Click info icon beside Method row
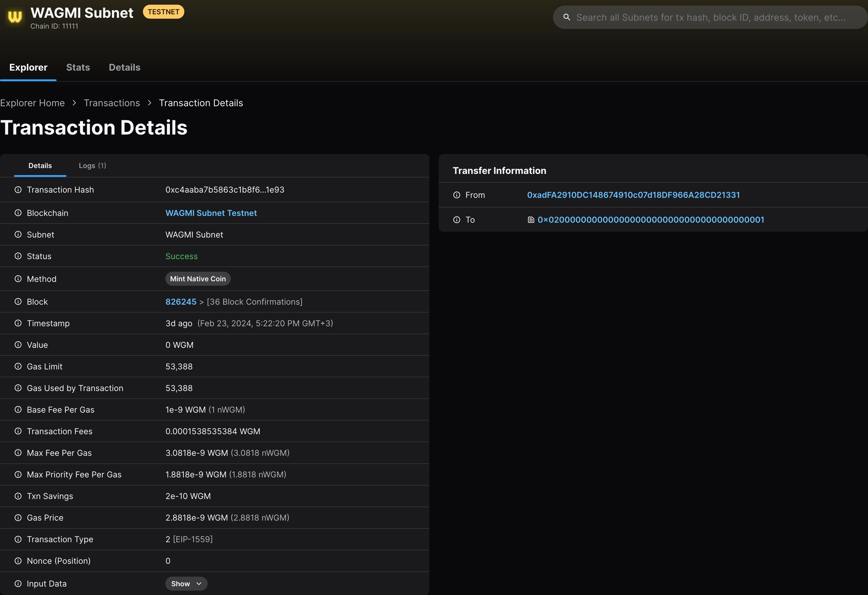Viewport: 868px width, 595px height. pyautogui.click(x=18, y=279)
